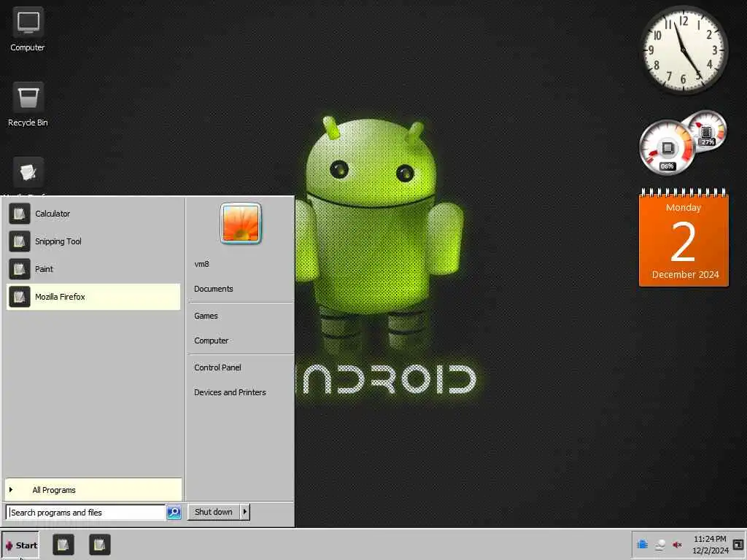The height and width of the screenshot is (560, 747).
Task: Click the Mozilla Firefox icon in Start menu
Action: click(20, 297)
